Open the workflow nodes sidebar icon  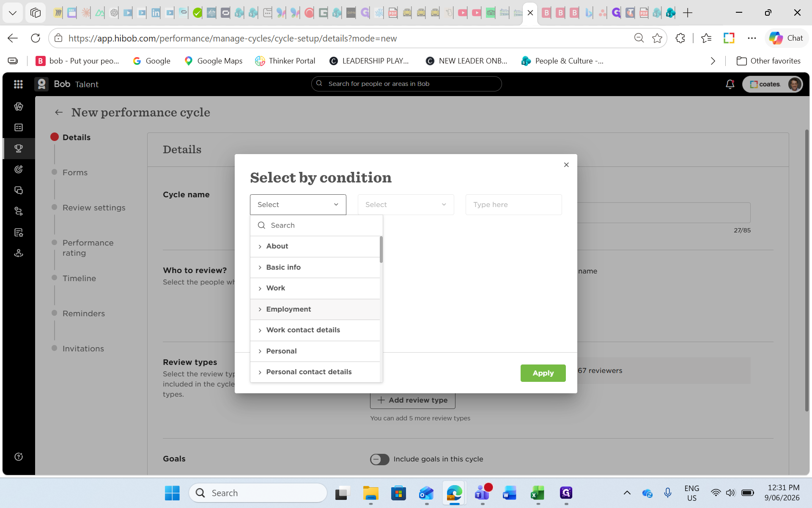19,211
